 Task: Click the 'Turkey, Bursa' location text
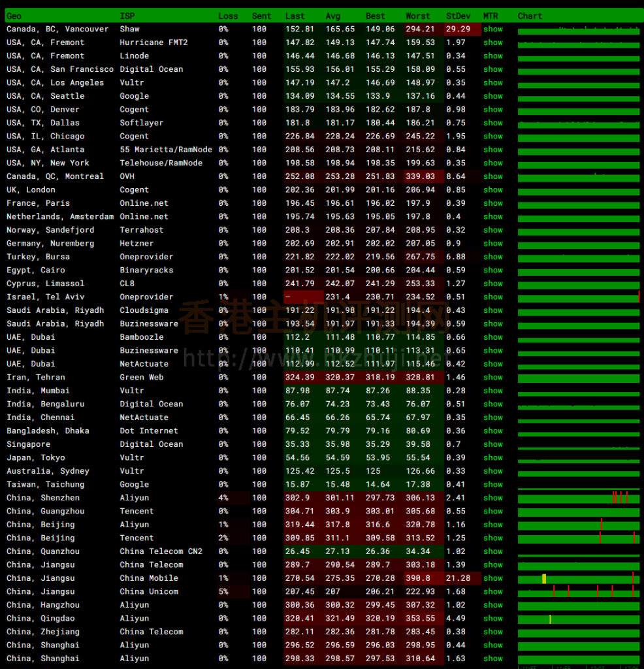pos(38,257)
